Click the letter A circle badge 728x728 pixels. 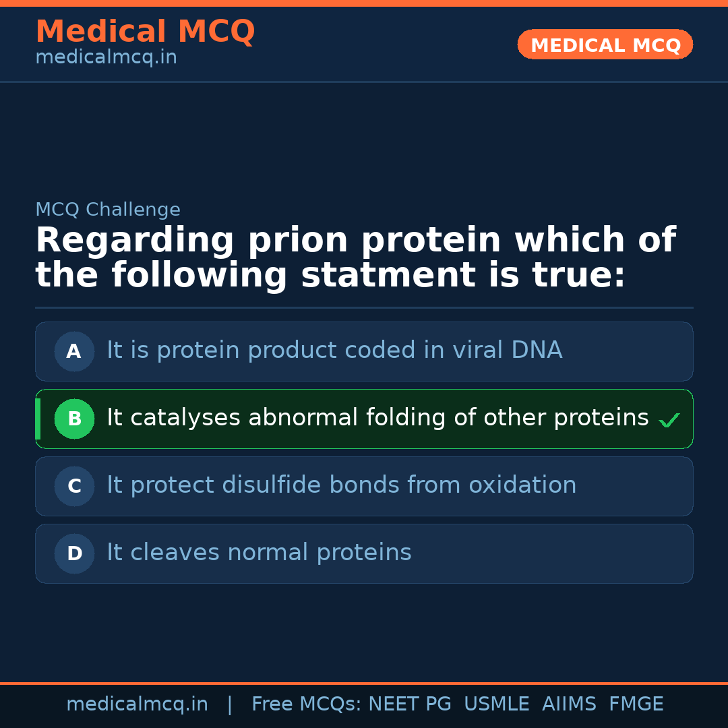click(x=74, y=351)
